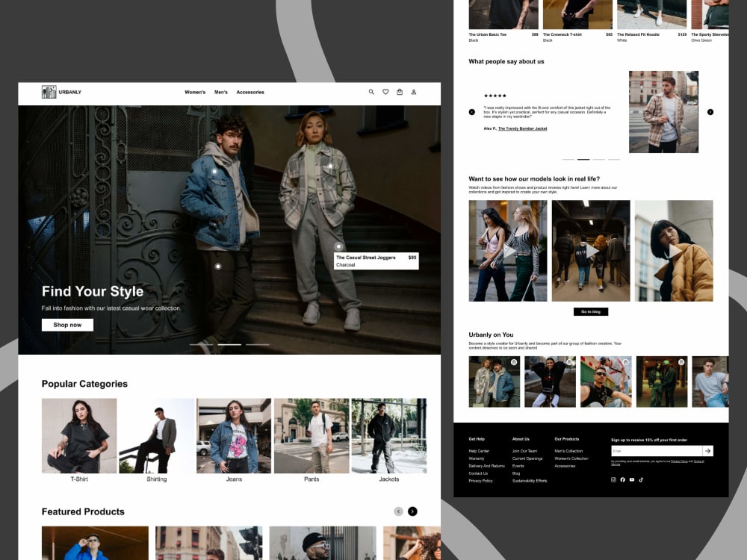Click bag icon on the man in sunglasses photo
747x560 pixels.
(625, 362)
